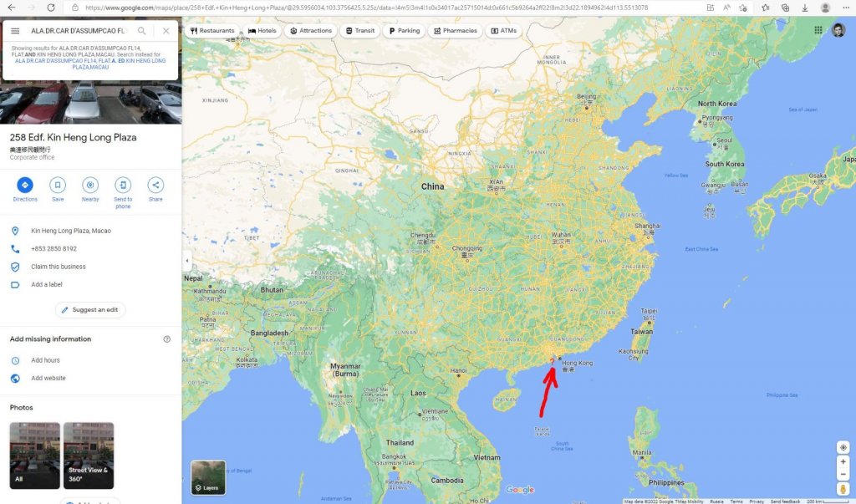Collapse the side panel arrow
Image resolution: width=856 pixels, height=504 pixels.
186,261
